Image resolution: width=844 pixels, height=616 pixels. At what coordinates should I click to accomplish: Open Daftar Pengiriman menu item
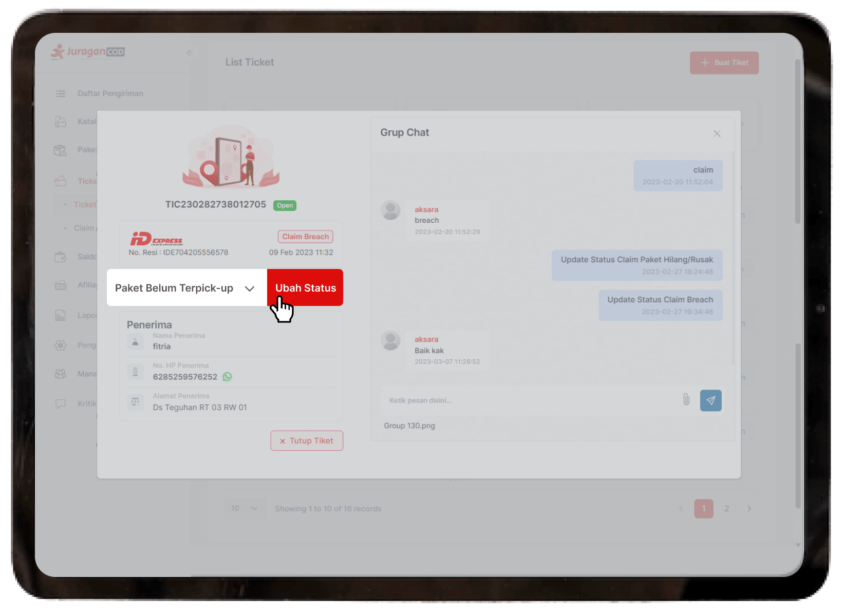tap(110, 93)
